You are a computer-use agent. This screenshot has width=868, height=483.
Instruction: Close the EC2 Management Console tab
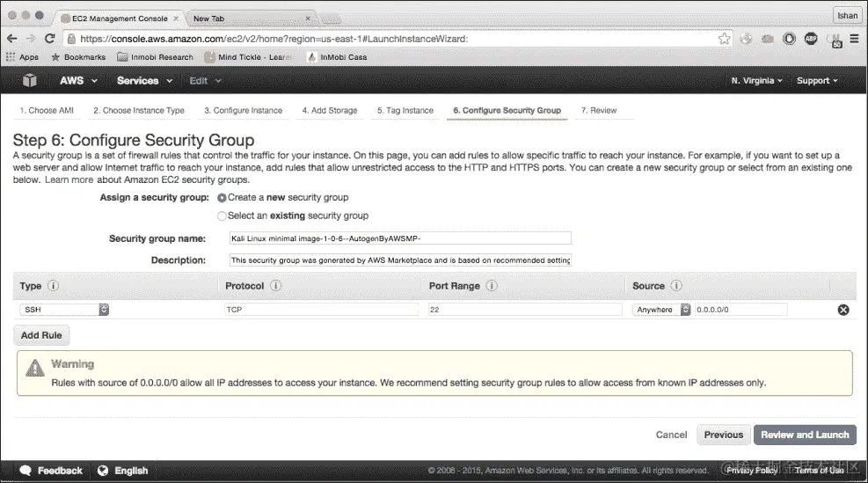176,18
